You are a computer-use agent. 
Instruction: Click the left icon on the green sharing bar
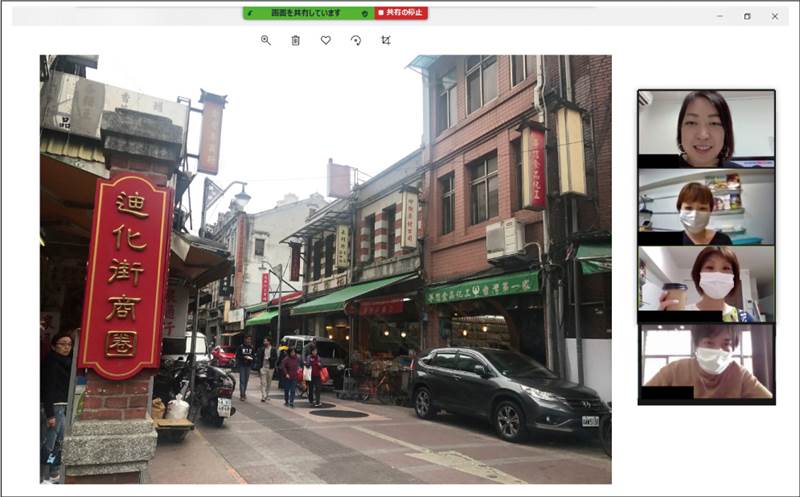click(x=252, y=13)
